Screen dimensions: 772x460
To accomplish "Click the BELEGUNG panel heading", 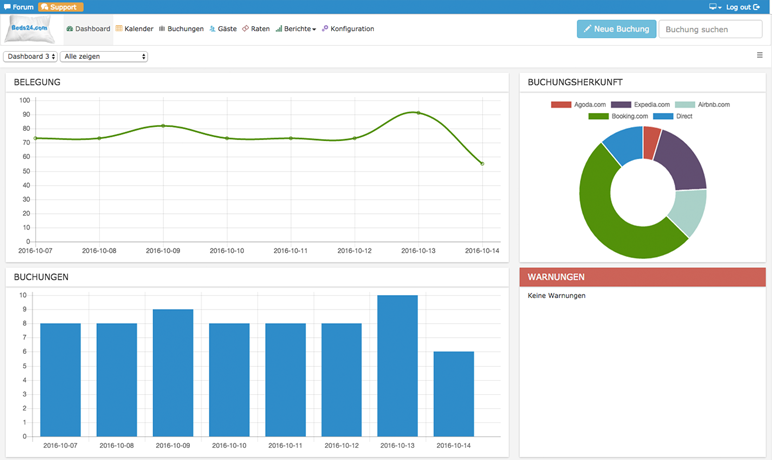I will coord(37,82).
